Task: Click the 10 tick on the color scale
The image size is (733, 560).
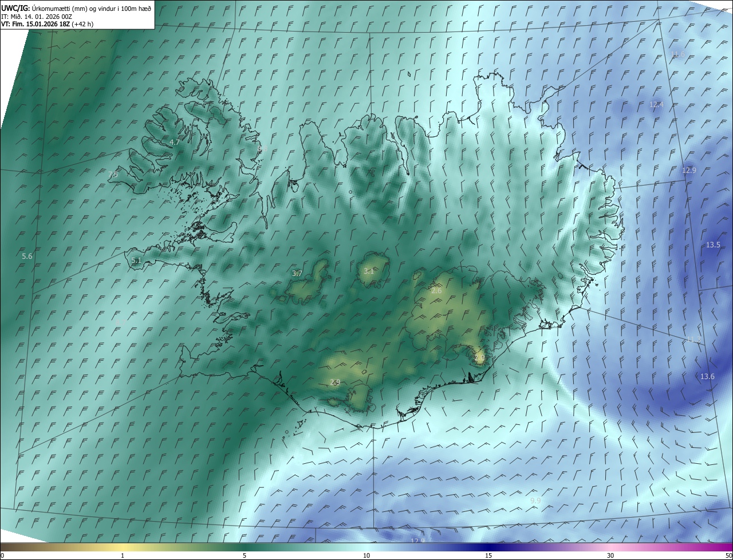Action: 366,555
